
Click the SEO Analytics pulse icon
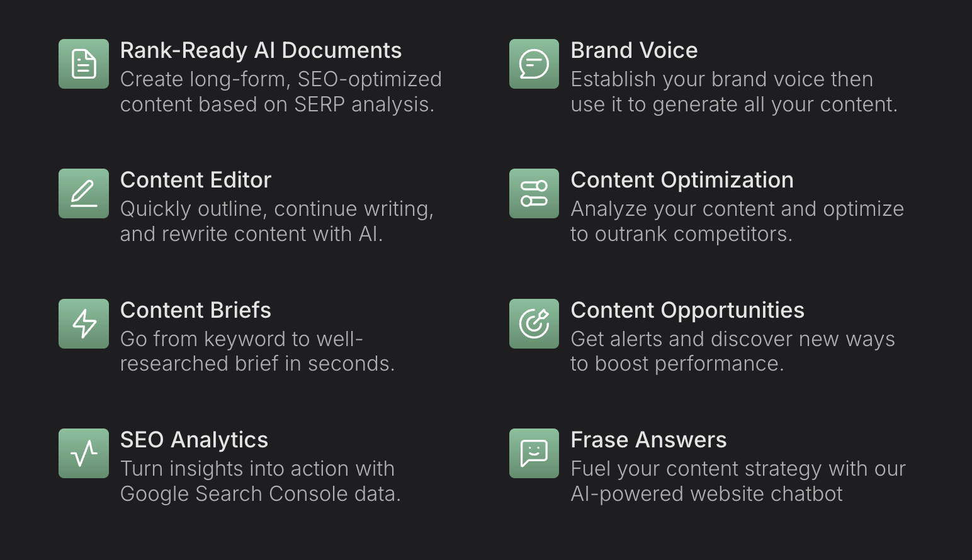click(84, 454)
